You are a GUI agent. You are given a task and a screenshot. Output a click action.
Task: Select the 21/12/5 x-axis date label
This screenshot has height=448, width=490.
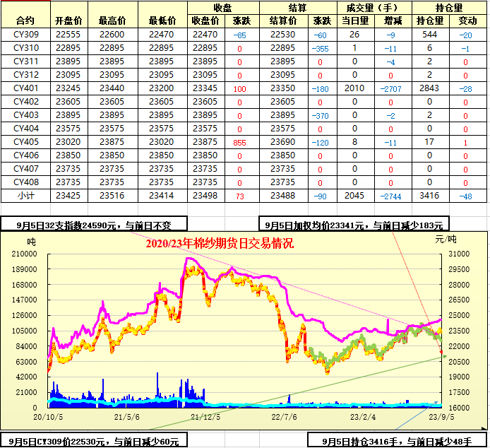tap(206, 417)
